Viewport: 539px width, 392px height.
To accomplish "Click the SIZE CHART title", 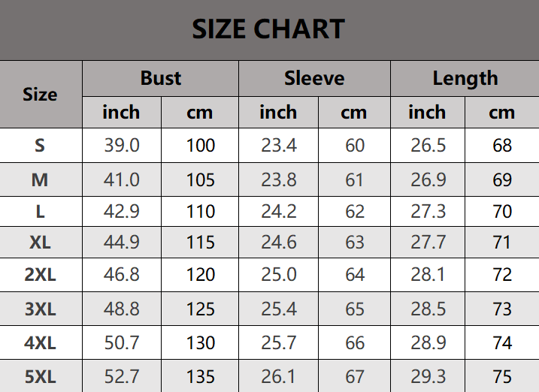I will pyautogui.click(x=268, y=29).
